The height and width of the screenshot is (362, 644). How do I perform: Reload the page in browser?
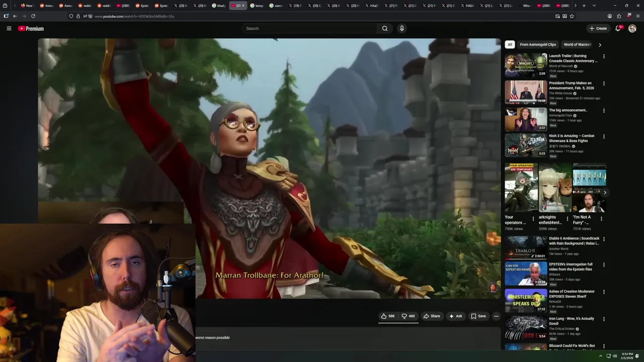tap(33, 16)
